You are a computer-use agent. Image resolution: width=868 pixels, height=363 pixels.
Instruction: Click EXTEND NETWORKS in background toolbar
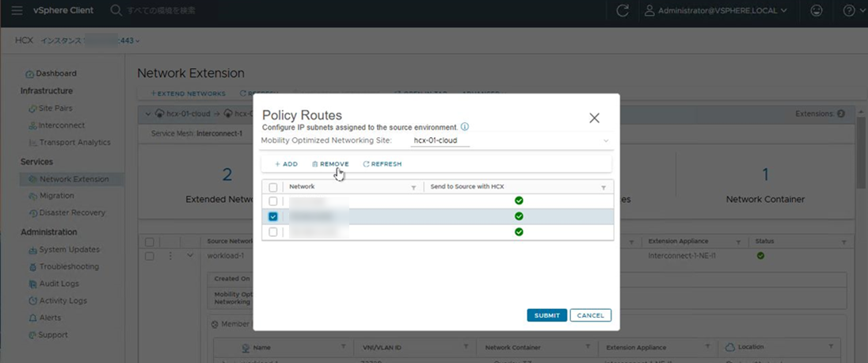[x=188, y=94]
